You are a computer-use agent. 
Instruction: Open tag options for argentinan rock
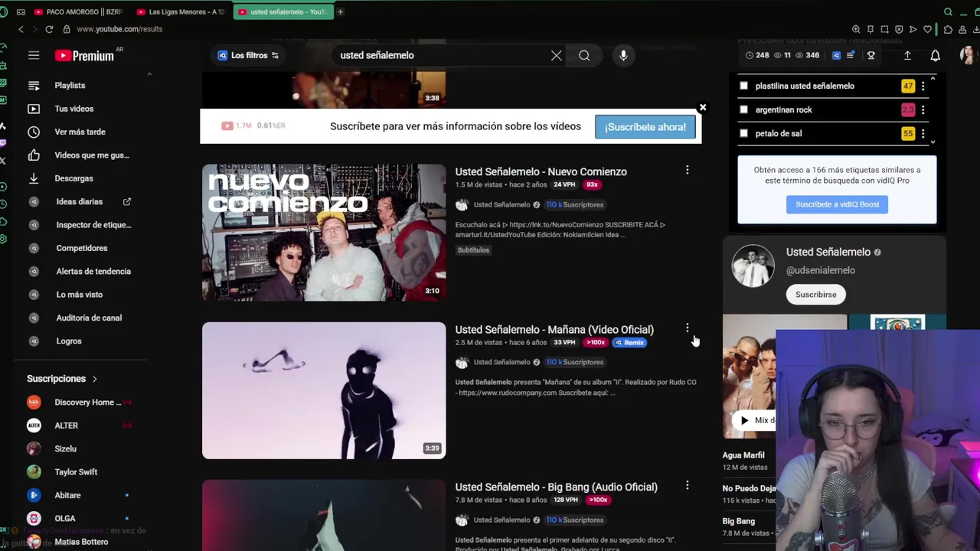[923, 109]
